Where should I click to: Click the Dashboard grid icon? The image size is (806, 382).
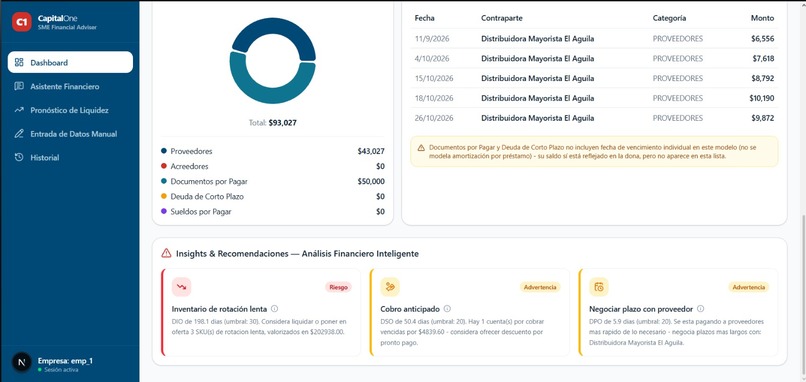point(19,62)
